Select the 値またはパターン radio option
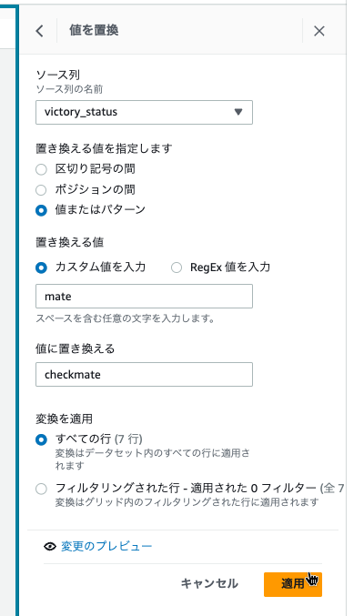This screenshot has height=616, width=364. tap(41, 210)
